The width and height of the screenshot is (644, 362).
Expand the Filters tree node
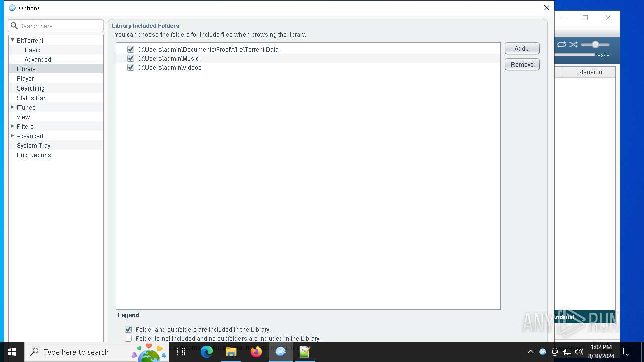tap(12, 126)
